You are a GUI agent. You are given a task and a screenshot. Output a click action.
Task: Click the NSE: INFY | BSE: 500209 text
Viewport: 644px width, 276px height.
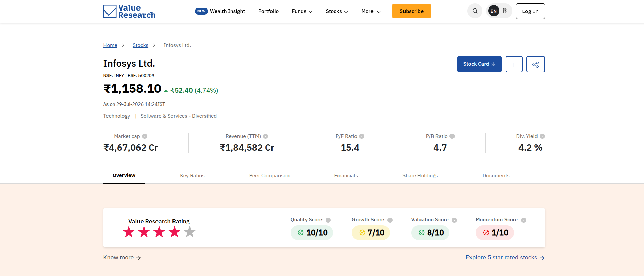pyautogui.click(x=129, y=76)
